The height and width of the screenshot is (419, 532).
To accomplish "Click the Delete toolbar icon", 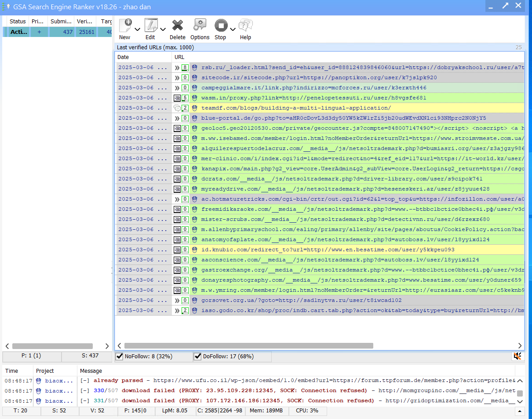I will pyautogui.click(x=177, y=25).
